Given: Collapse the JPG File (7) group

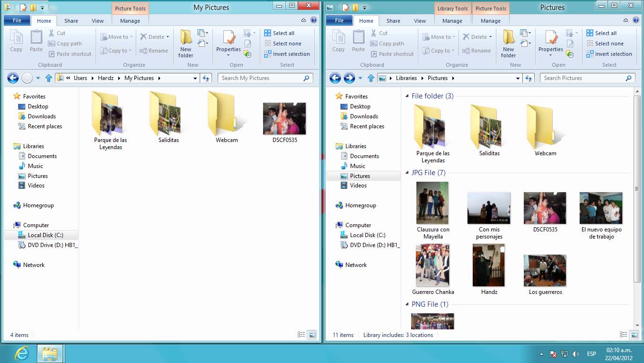Looking at the screenshot, I should 407,173.
